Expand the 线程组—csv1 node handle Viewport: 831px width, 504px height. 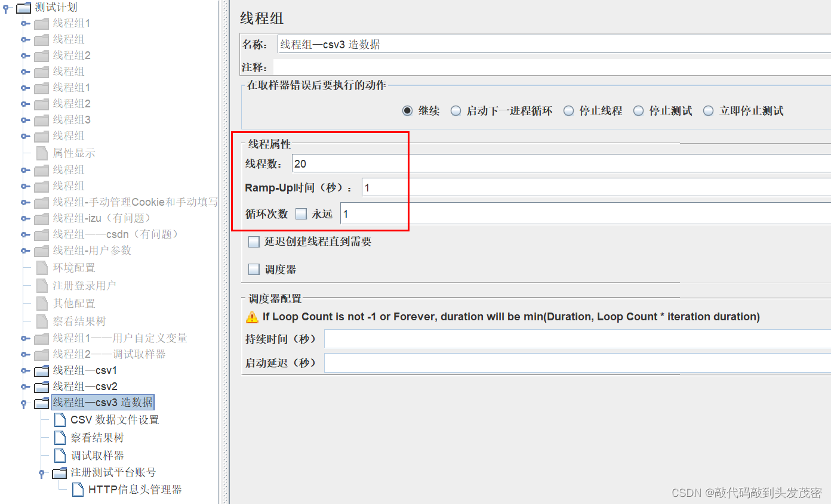(24, 370)
